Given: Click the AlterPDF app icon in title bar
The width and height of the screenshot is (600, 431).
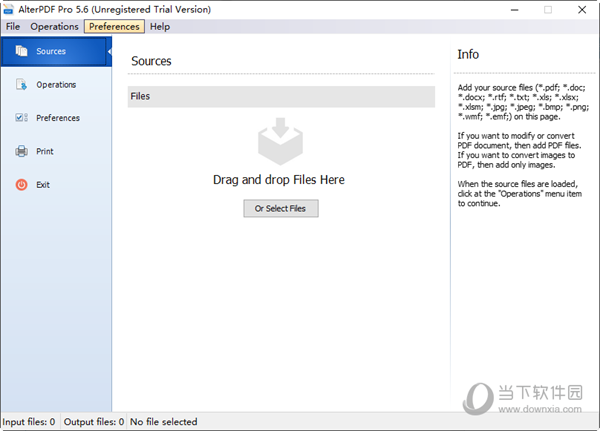Looking at the screenshot, I should (x=8, y=10).
